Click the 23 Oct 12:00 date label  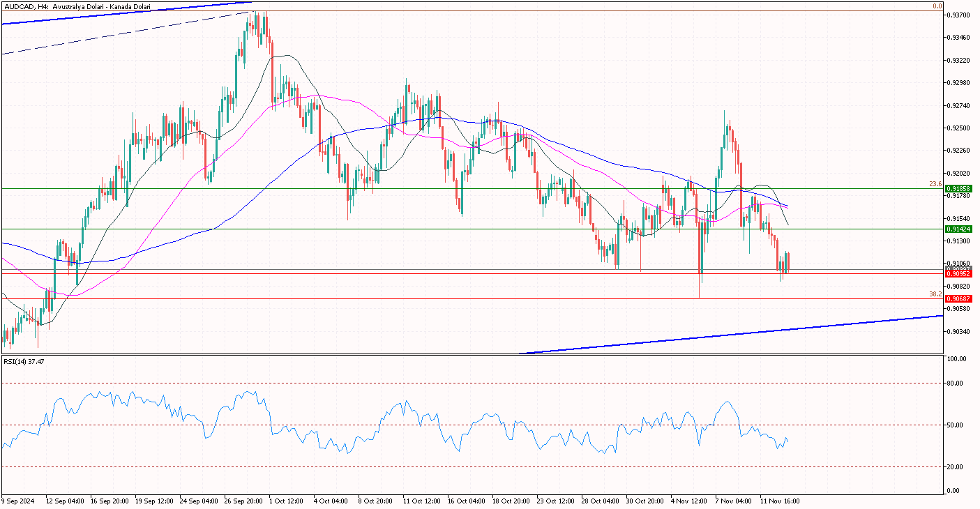556,501
